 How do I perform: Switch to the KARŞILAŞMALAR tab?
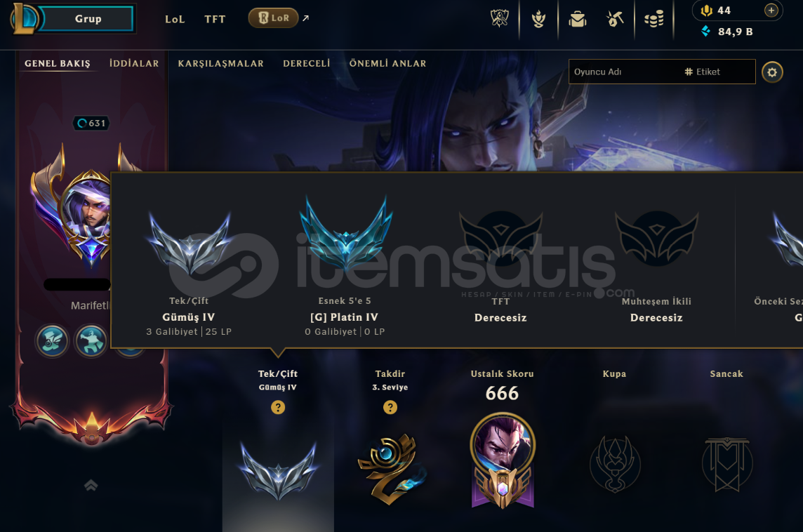point(220,63)
